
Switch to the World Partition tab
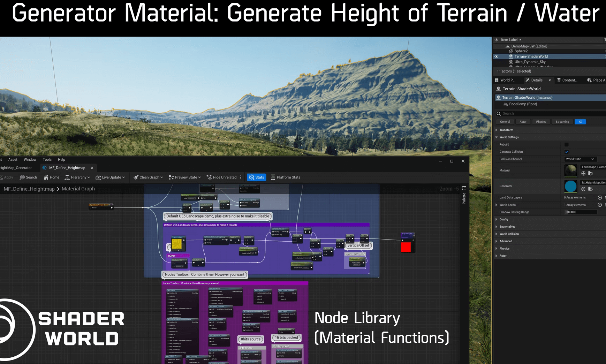(505, 80)
